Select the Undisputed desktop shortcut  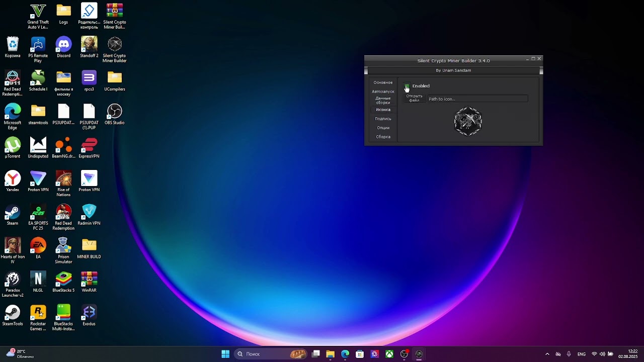tap(38, 148)
